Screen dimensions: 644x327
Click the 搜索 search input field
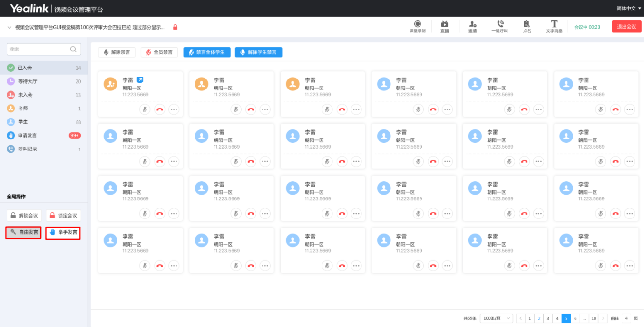click(x=39, y=49)
